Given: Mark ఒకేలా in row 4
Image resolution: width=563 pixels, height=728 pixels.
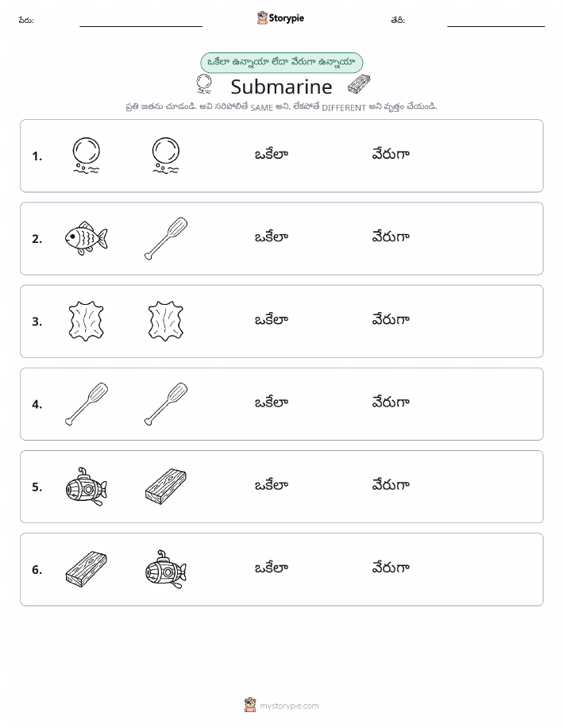Looking at the screenshot, I should [272, 402].
